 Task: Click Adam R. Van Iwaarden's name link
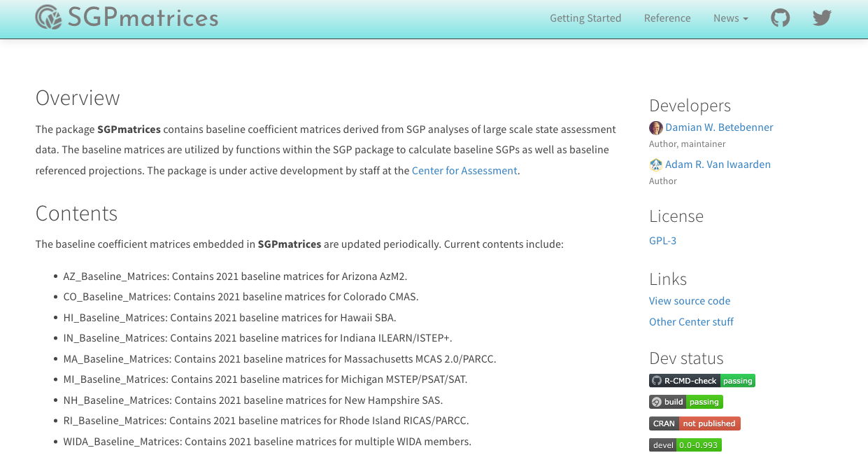coord(718,164)
